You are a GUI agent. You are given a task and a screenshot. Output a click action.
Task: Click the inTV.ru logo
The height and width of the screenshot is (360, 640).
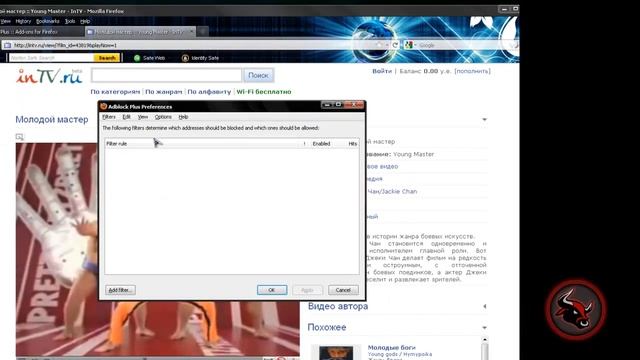(49, 76)
